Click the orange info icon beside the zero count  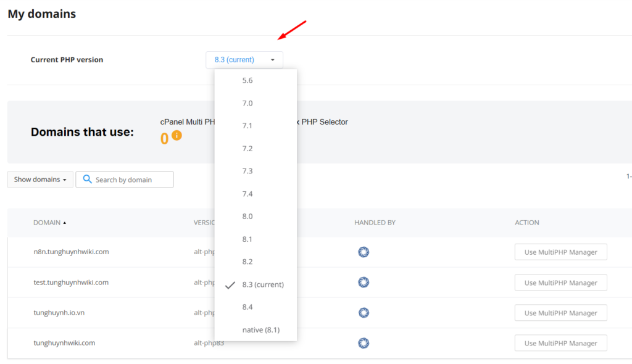(177, 136)
